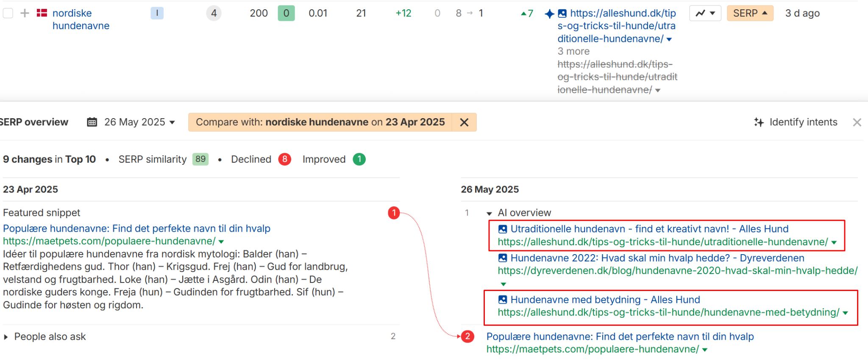The width and height of the screenshot is (868, 363).
Task: Collapse the AI overview section
Action: [x=489, y=213]
